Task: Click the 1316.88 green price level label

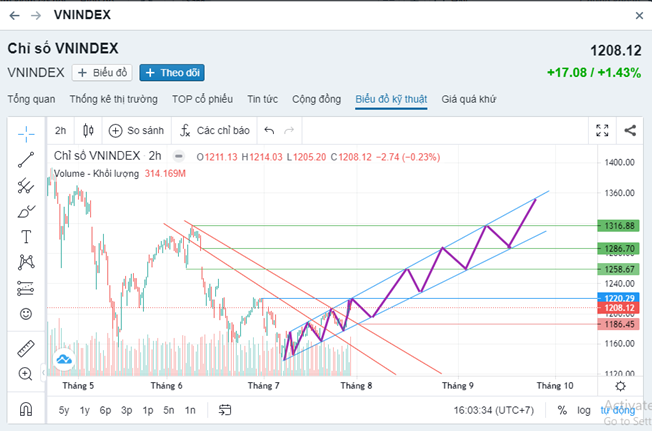Action: pyautogui.click(x=615, y=225)
